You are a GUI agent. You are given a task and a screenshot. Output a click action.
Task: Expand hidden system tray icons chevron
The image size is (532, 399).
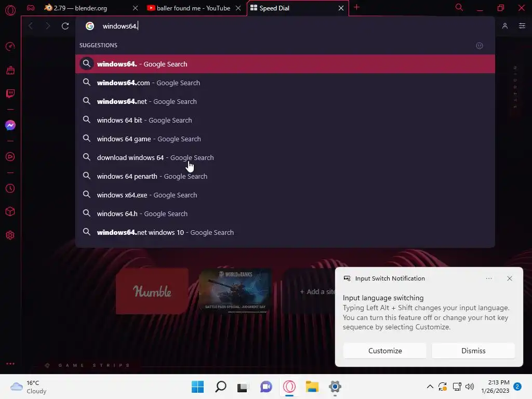click(x=430, y=387)
